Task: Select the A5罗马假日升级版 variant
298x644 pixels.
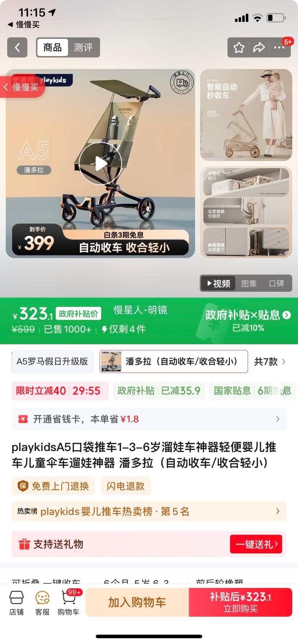Action: pyautogui.click(x=53, y=362)
